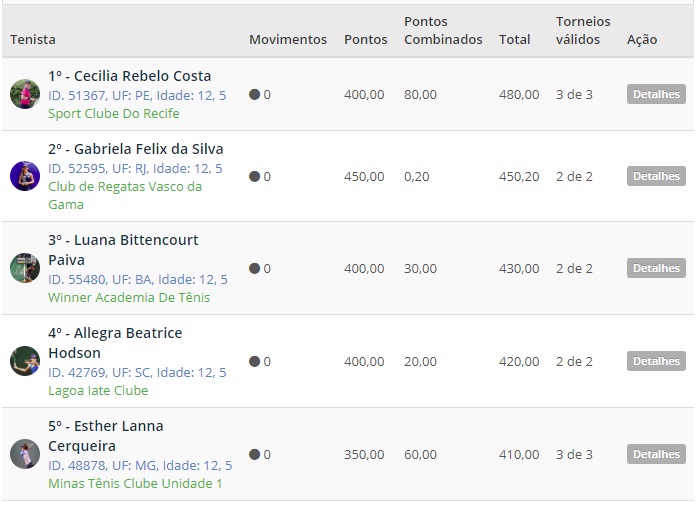Open Detalhes for Allegra Beatrice Hodson
Image resolution: width=697 pixels, height=505 pixels.
point(656,361)
